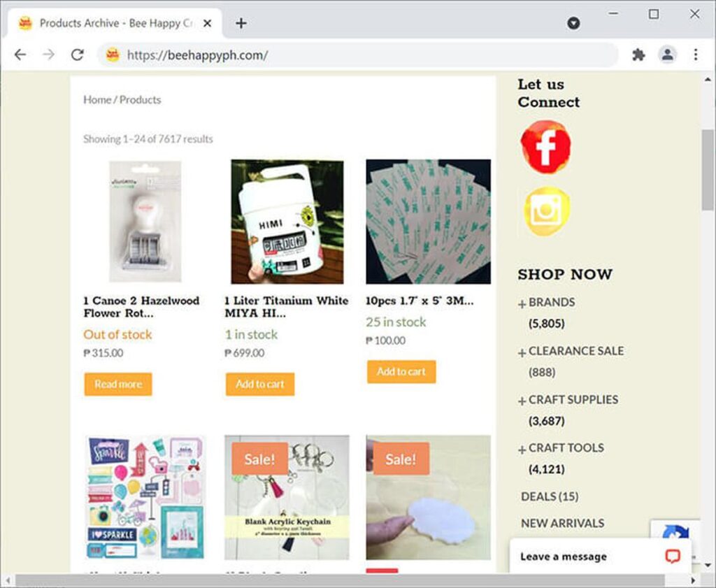Click the browser back arrow
Viewport: 716px width, 588px height.
coord(20,55)
